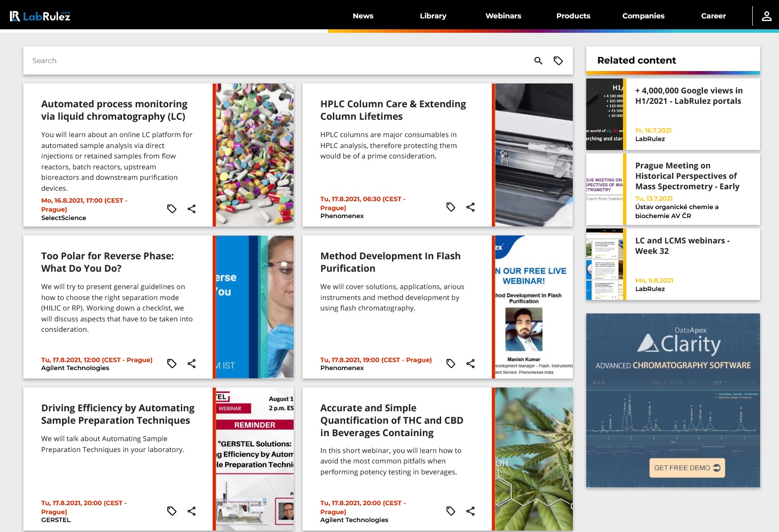Share the Automated process monitoring webinar
779x532 pixels.
[191, 209]
